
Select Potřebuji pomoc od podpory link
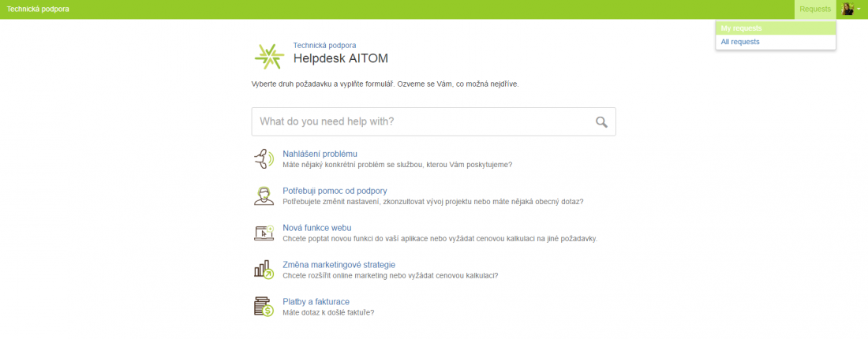click(x=335, y=191)
